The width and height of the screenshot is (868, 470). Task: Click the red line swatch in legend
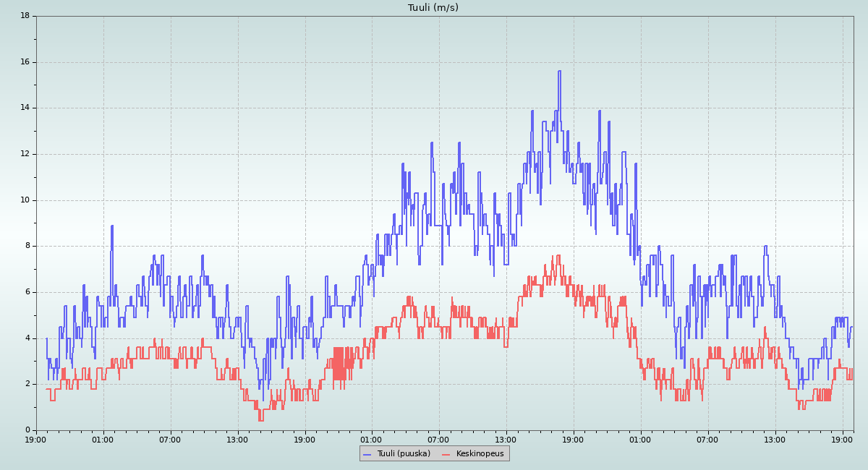click(446, 454)
